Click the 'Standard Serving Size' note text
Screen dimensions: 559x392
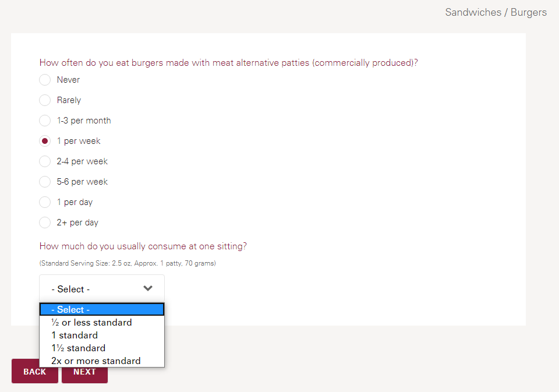[128, 263]
